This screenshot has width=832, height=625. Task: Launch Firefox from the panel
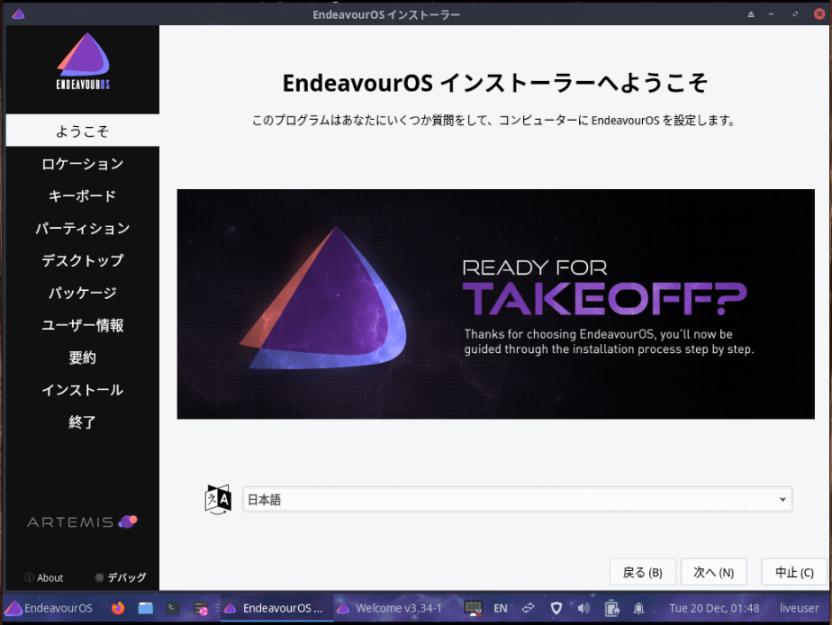(x=118, y=608)
